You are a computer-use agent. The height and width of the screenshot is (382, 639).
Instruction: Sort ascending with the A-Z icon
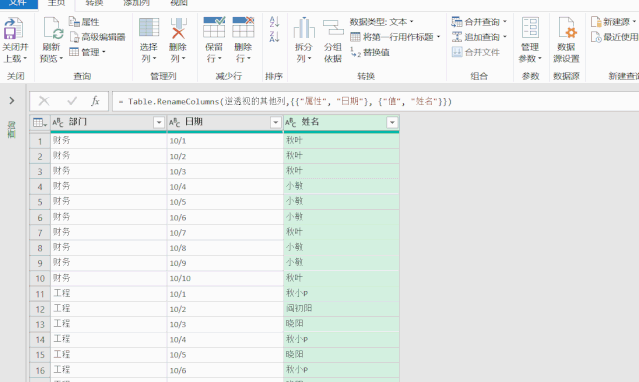click(x=274, y=22)
